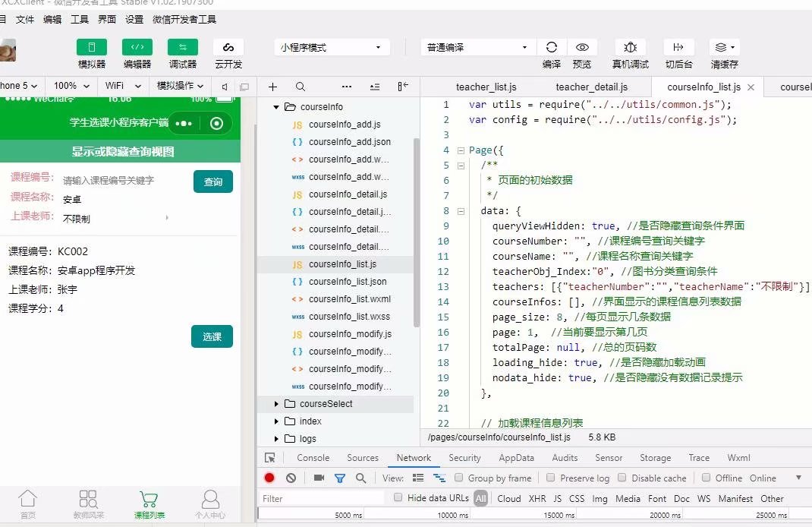Open the 文件 menu
Screen dimensions: 812x527
(24, 19)
